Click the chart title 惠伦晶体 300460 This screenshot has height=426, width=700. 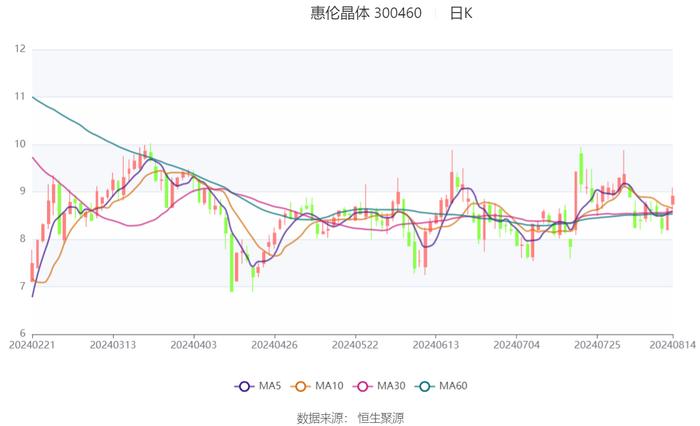(x=366, y=13)
